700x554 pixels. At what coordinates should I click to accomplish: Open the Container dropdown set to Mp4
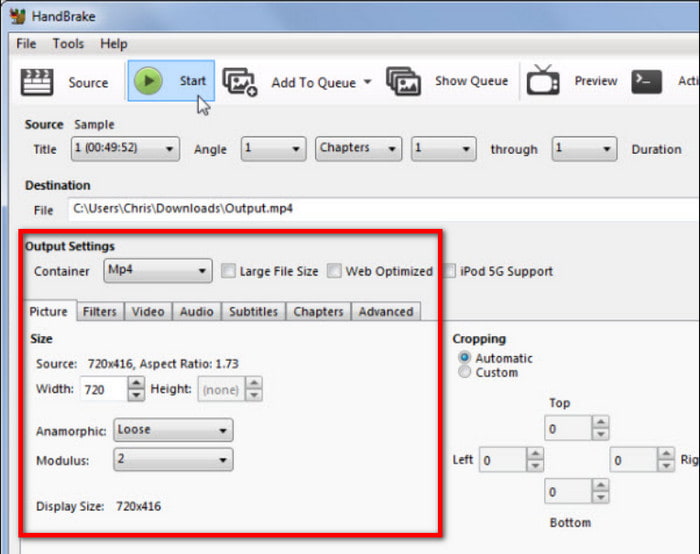point(158,271)
